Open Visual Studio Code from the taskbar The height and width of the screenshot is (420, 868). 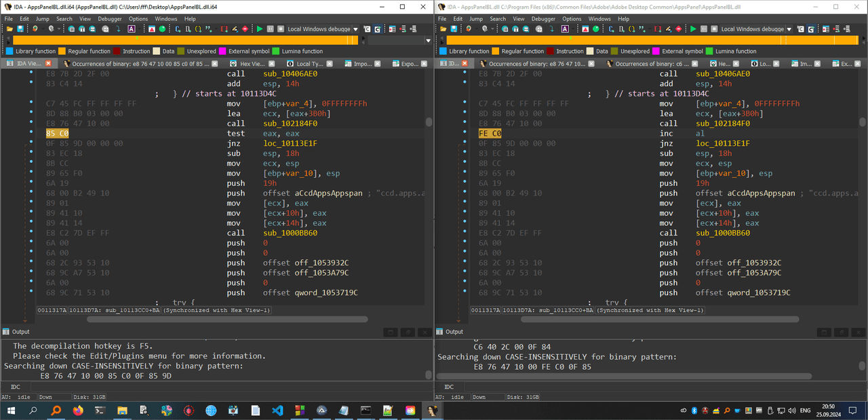[x=276, y=411]
